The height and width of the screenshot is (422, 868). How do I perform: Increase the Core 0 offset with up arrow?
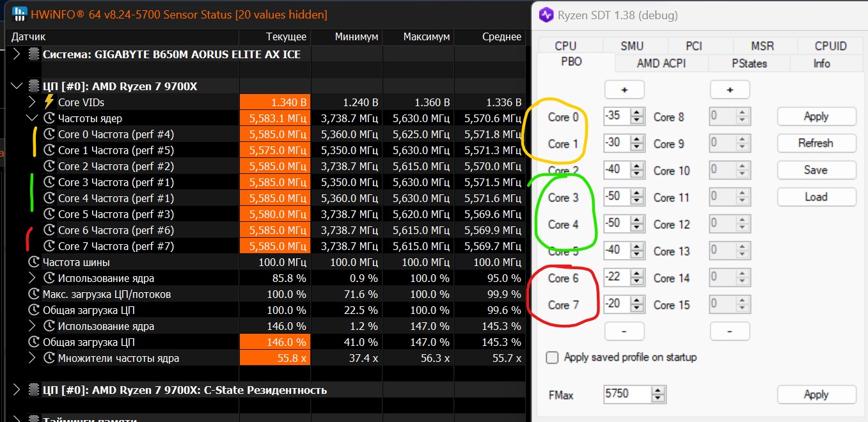(636, 113)
